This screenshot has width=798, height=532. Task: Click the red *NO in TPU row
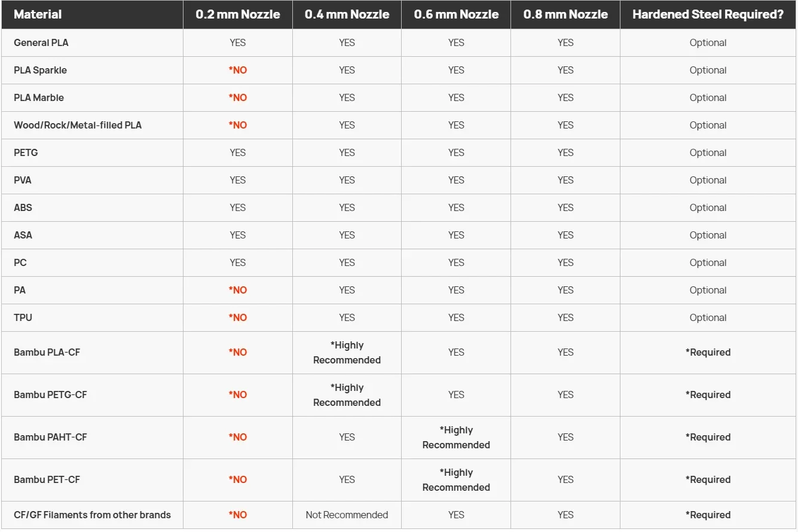(238, 317)
